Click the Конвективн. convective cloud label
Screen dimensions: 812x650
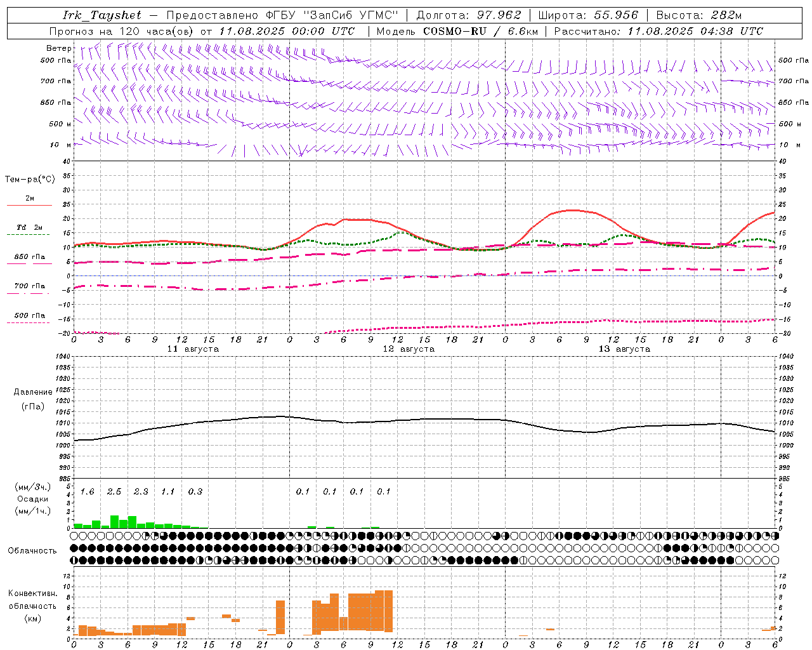point(32,594)
